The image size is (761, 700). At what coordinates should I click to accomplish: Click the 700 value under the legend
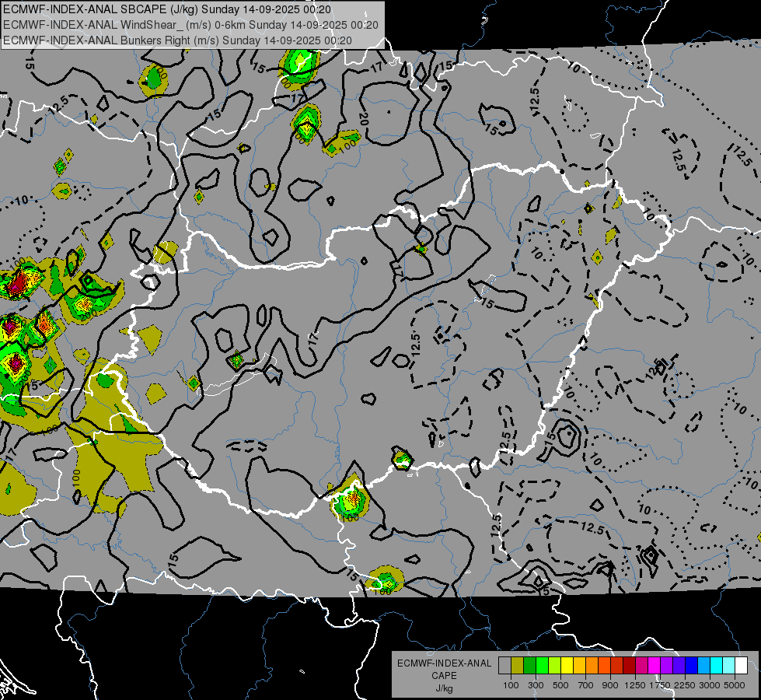[x=586, y=685]
